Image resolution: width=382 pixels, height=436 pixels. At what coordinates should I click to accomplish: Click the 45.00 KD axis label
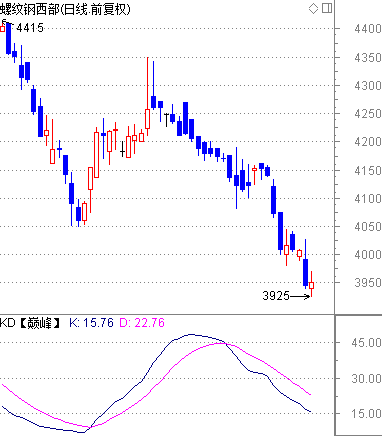[366, 343]
